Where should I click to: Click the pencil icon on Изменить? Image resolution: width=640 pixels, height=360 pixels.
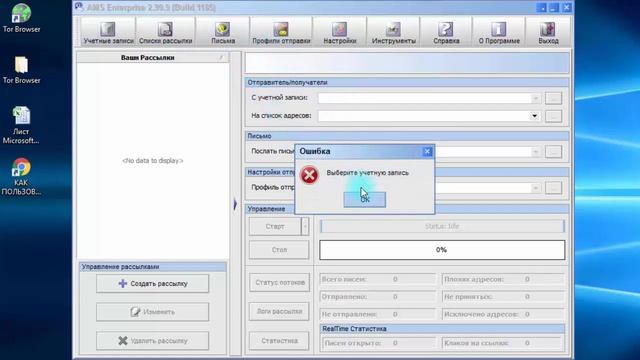[135, 311]
